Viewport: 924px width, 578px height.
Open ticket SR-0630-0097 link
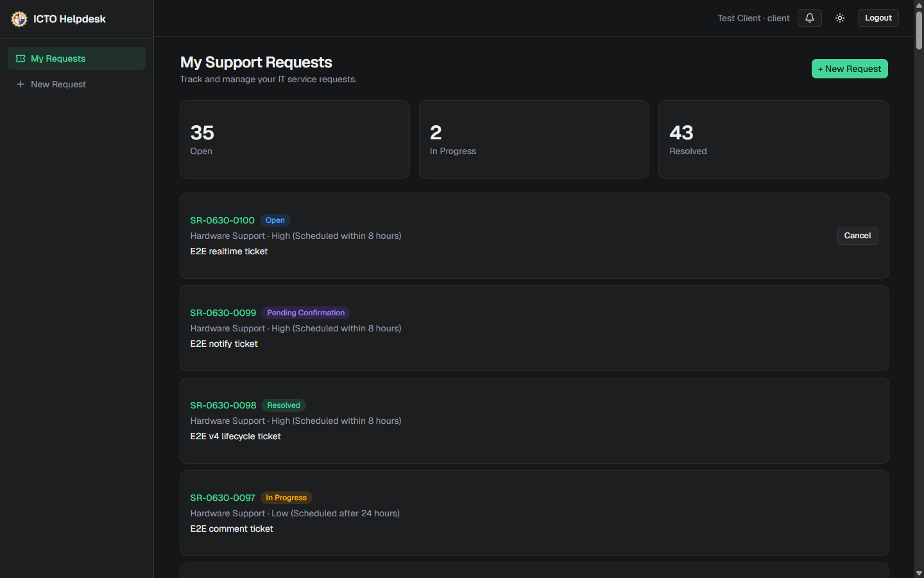(223, 498)
